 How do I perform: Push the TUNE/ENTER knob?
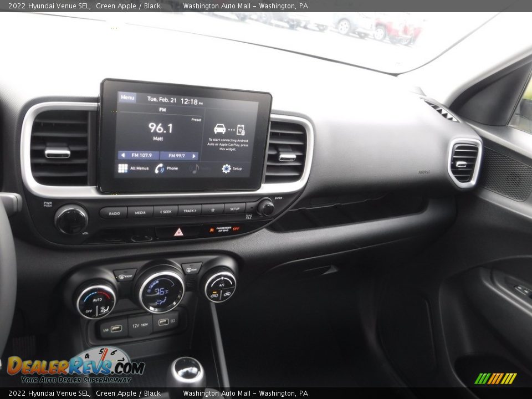point(265,207)
